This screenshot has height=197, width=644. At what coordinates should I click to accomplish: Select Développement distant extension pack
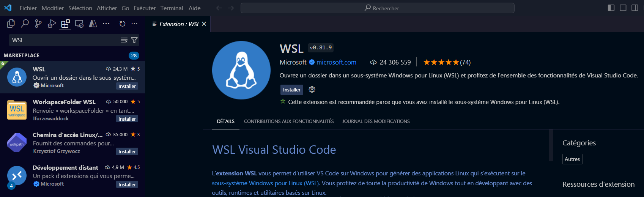coord(72,175)
